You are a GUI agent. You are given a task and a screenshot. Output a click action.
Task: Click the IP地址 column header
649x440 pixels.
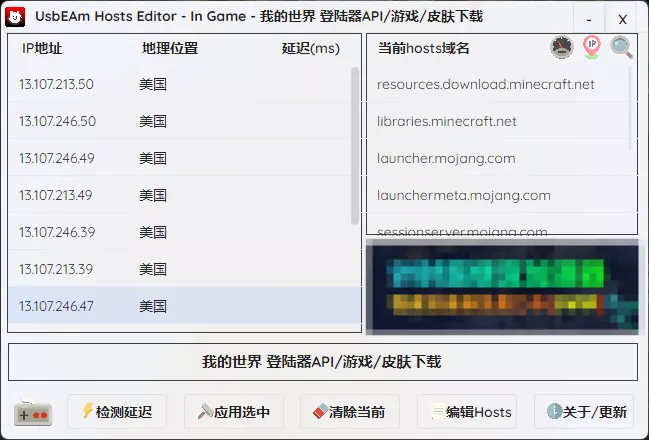pyautogui.click(x=42, y=48)
